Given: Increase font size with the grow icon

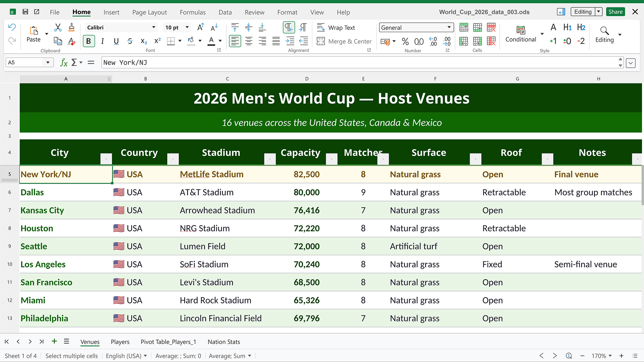Looking at the screenshot, I should (201, 27).
